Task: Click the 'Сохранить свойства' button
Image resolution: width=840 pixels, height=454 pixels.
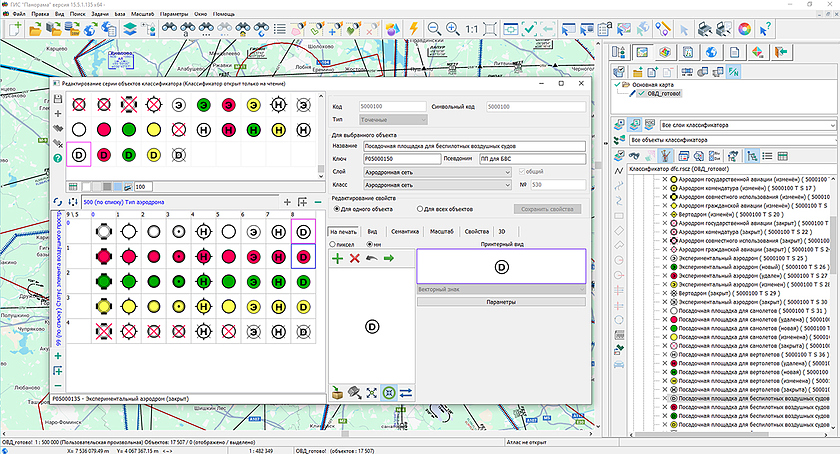Action: (546, 209)
